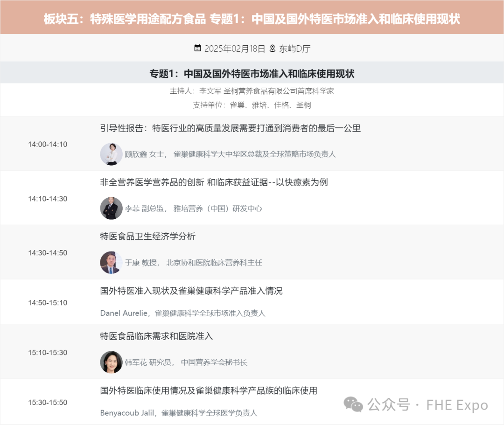Select the venue text 东屿D厅
The image size is (504, 425).
[294, 49]
